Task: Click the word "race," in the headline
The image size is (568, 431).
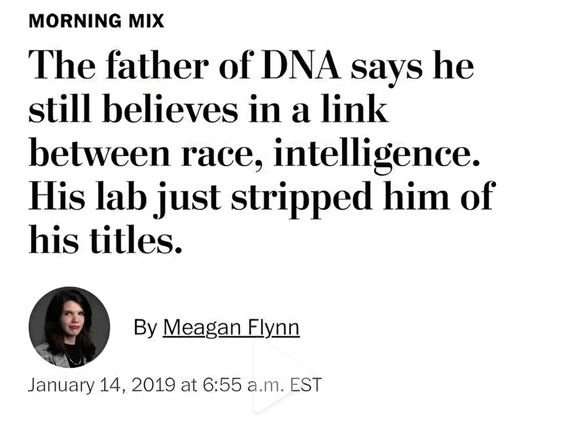Action: click(x=221, y=155)
